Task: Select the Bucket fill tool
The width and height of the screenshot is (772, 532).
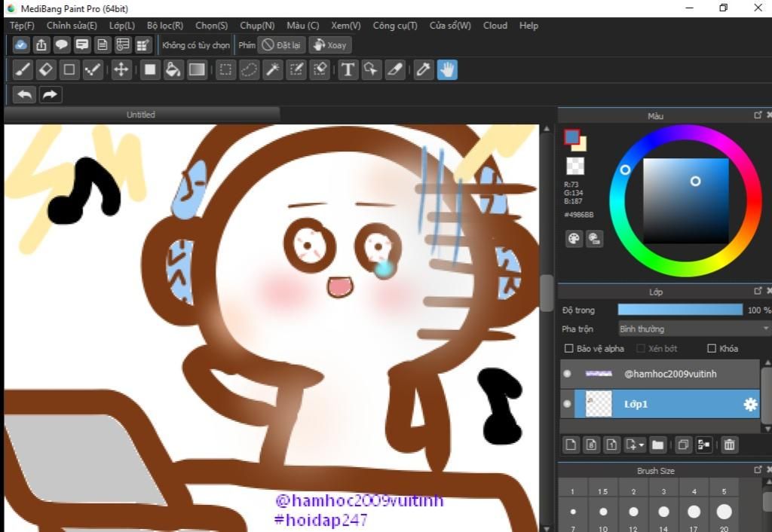Action: pos(173,69)
